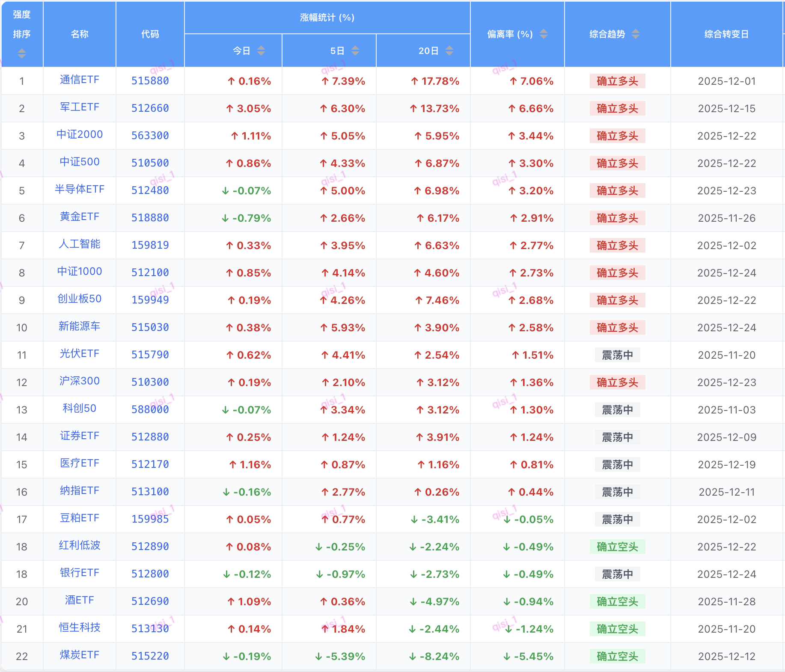Open code 512800 for 银行ETF
Viewport: 785px width, 672px height.
click(x=150, y=574)
